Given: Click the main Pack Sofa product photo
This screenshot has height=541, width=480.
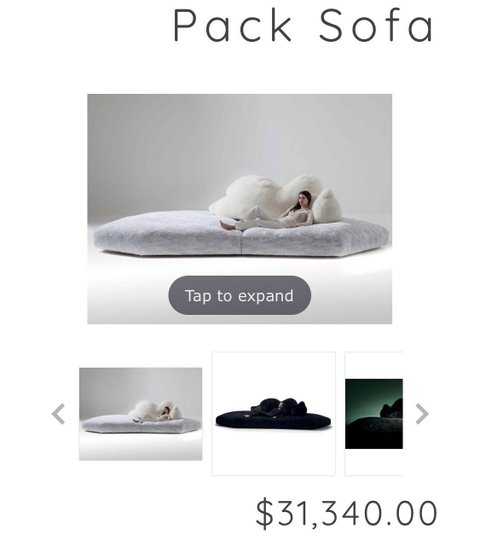Looking at the screenshot, I should [239, 209].
